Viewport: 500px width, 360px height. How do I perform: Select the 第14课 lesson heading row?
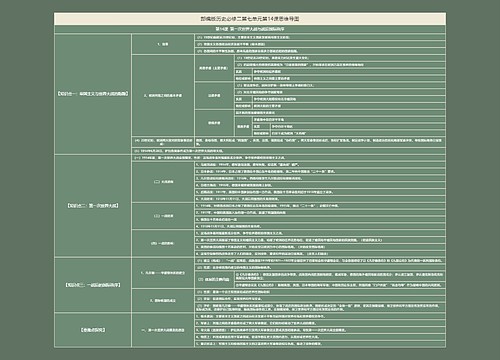point(250,29)
